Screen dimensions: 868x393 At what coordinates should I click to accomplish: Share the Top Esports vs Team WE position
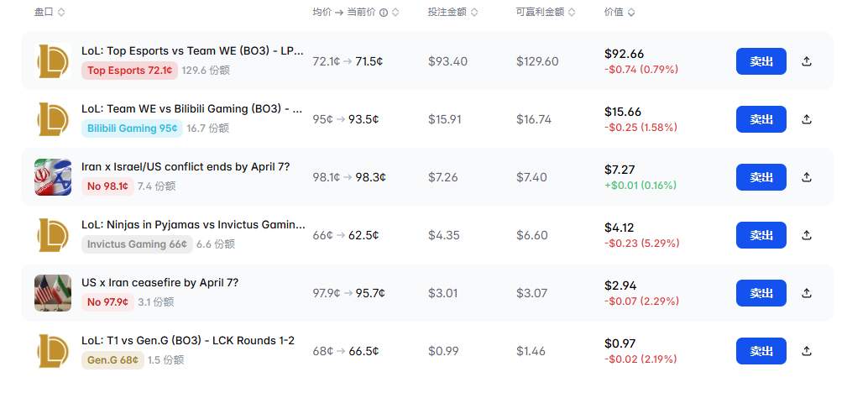(807, 61)
